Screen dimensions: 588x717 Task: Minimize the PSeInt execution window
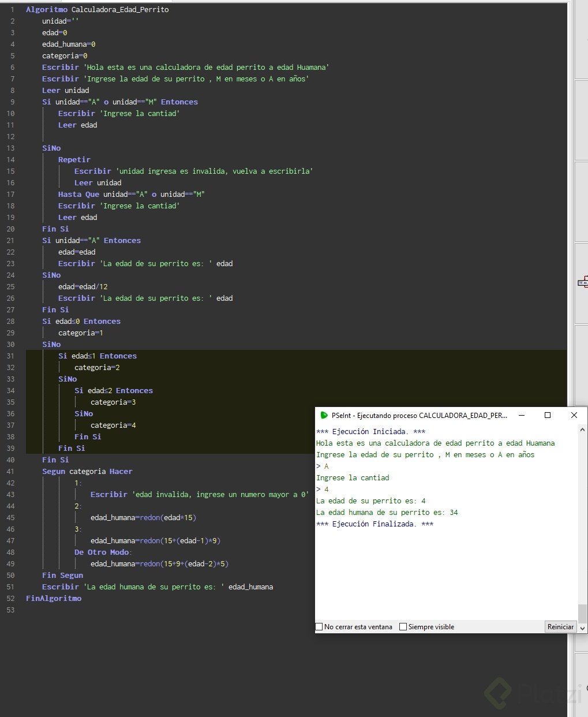[521, 415]
